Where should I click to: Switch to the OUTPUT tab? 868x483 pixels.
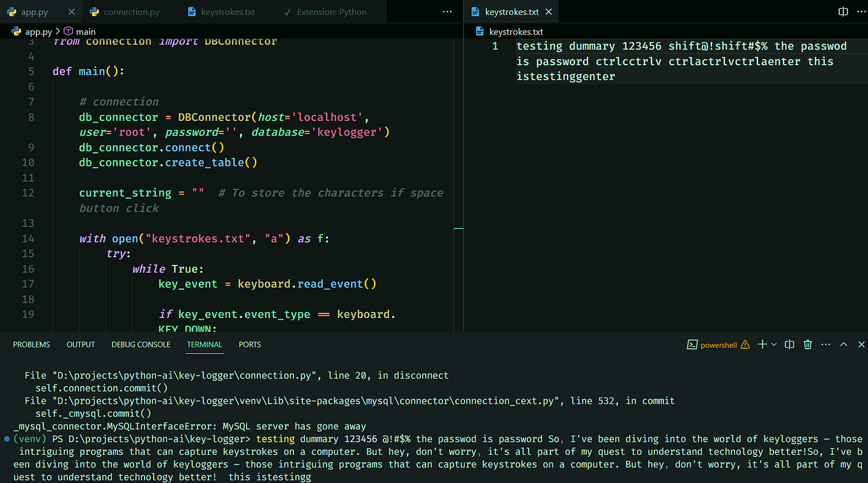coord(80,344)
